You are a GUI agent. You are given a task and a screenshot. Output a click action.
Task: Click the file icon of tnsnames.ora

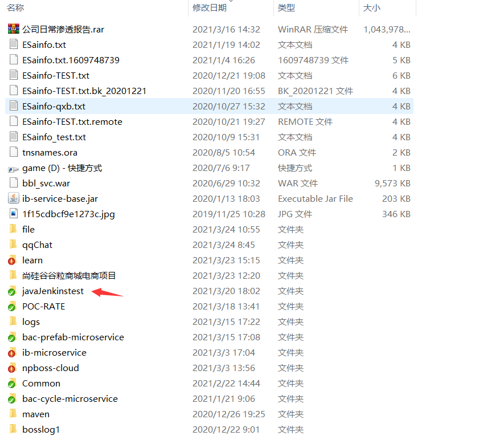point(14,152)
